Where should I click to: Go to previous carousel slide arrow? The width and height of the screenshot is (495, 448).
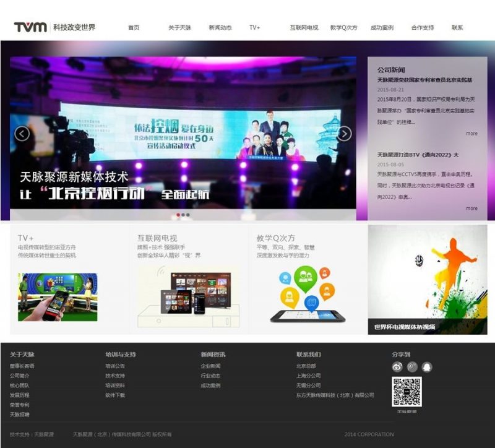tap(22, 134)
